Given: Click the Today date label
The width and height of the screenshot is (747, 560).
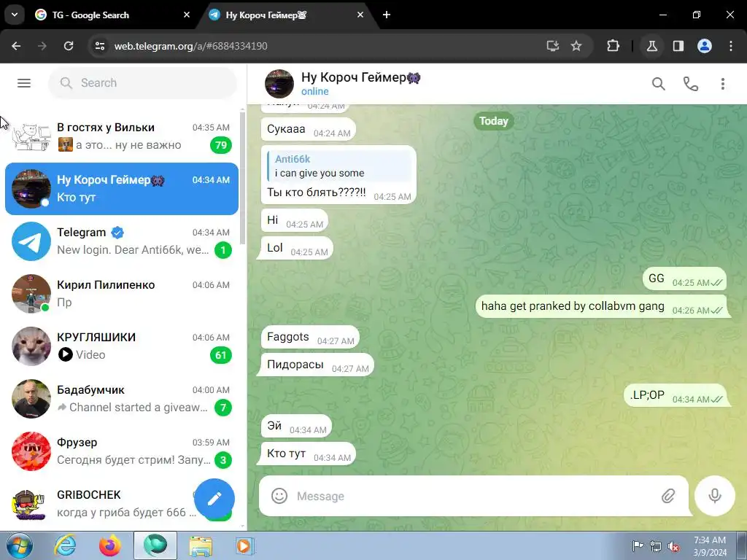Looking at the screenshot, I should (494, 121).
